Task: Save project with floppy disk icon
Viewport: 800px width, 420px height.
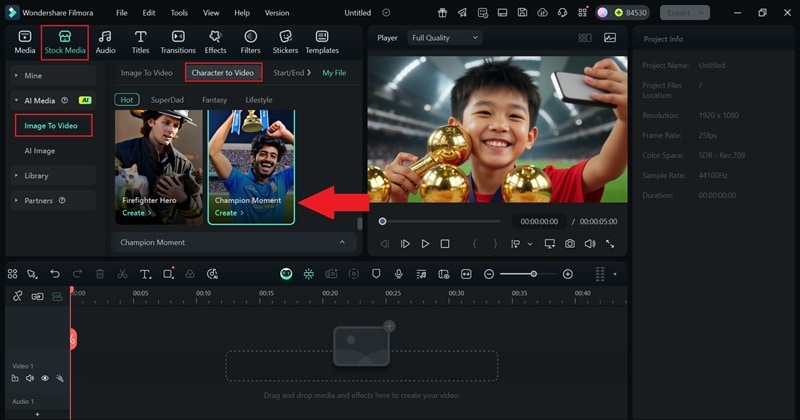Action: click(522, 13)
